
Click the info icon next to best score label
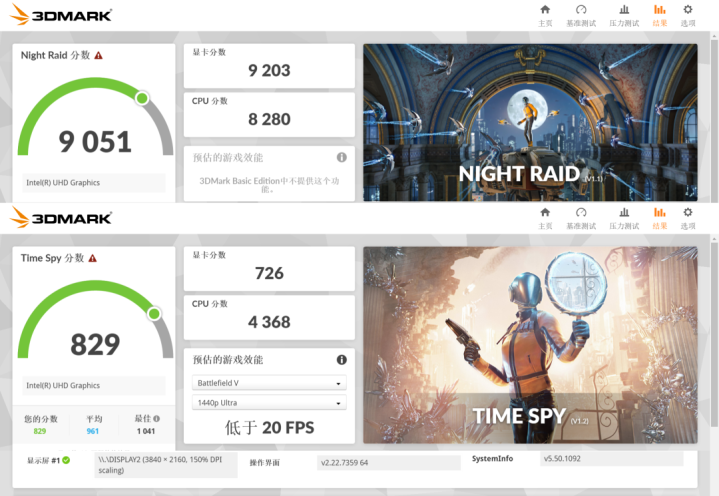tap(157, 419)
